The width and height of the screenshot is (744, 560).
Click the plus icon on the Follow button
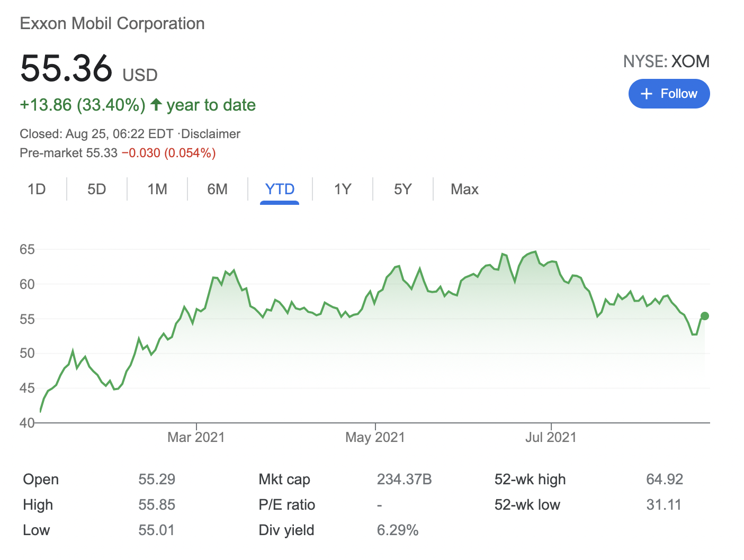(647, 94)
